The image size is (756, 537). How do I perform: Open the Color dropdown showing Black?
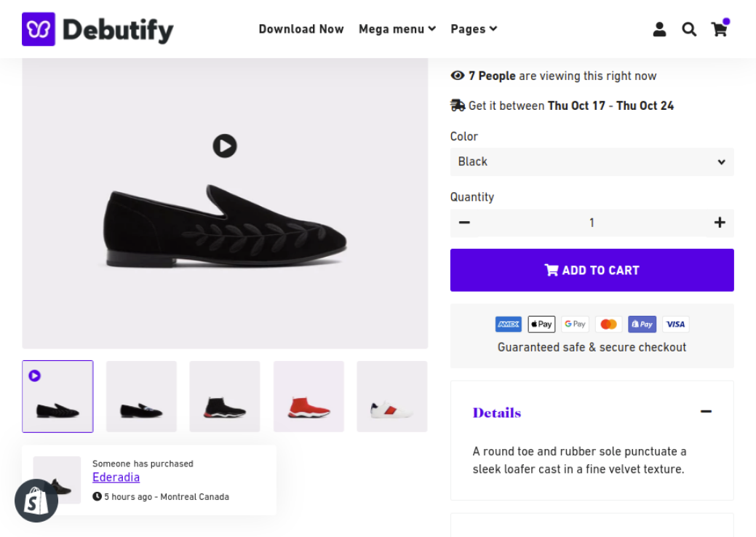coord(592,162)
